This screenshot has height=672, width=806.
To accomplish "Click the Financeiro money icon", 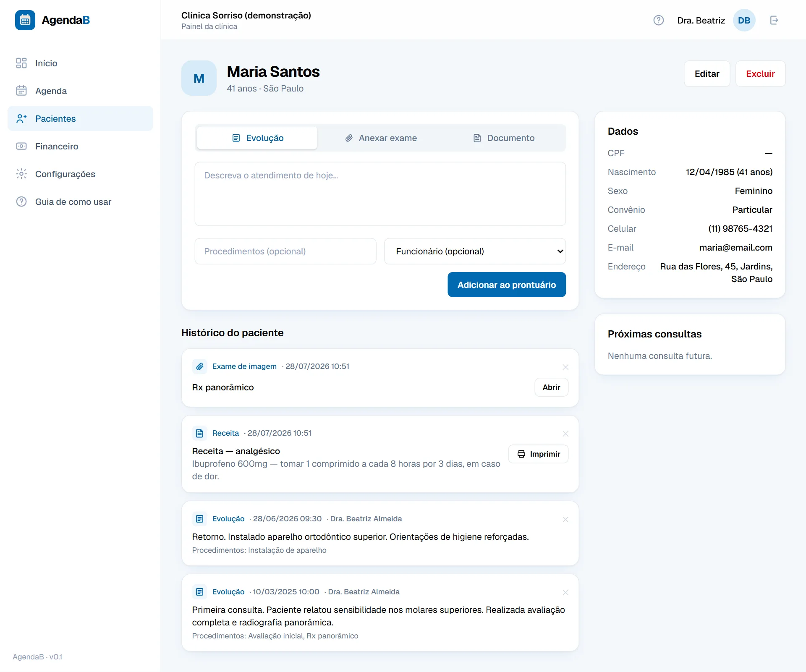I will click(x=21, y=146).
